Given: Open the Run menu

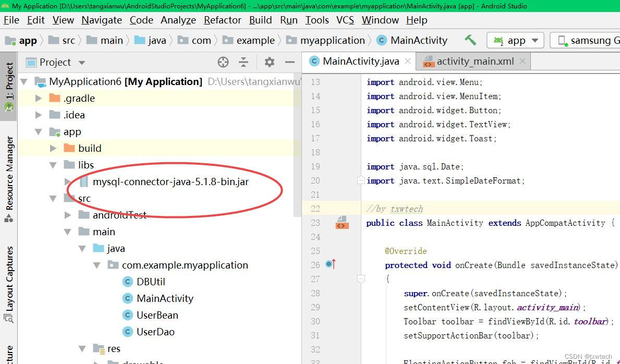Looking at the screenshot, I should [x=289, y=20].
